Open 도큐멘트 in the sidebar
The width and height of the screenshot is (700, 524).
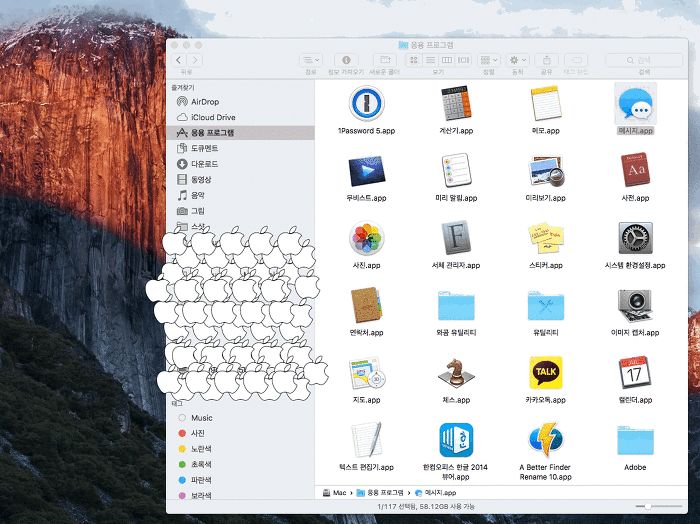coord(240,148)
